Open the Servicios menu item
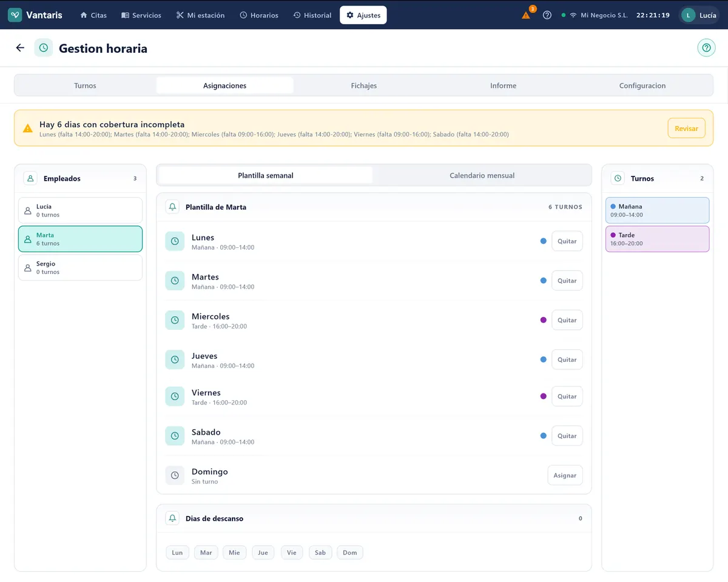Screen dimensions: 728x582 pos(141,15)
